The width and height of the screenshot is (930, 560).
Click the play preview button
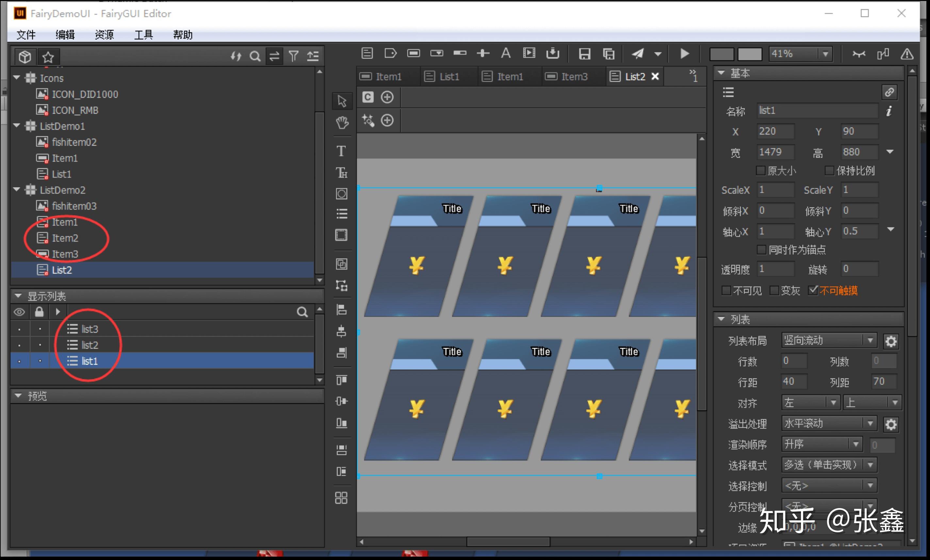[684, 54]
